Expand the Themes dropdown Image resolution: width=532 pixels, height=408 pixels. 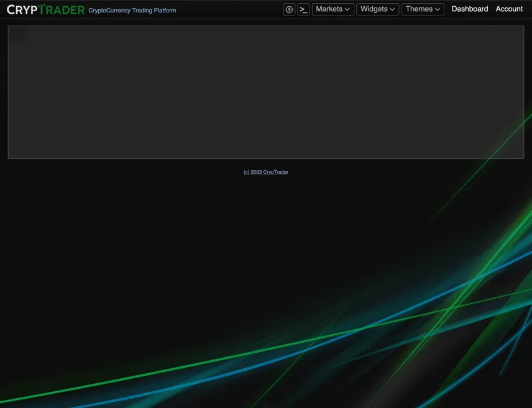pos(423,9)
